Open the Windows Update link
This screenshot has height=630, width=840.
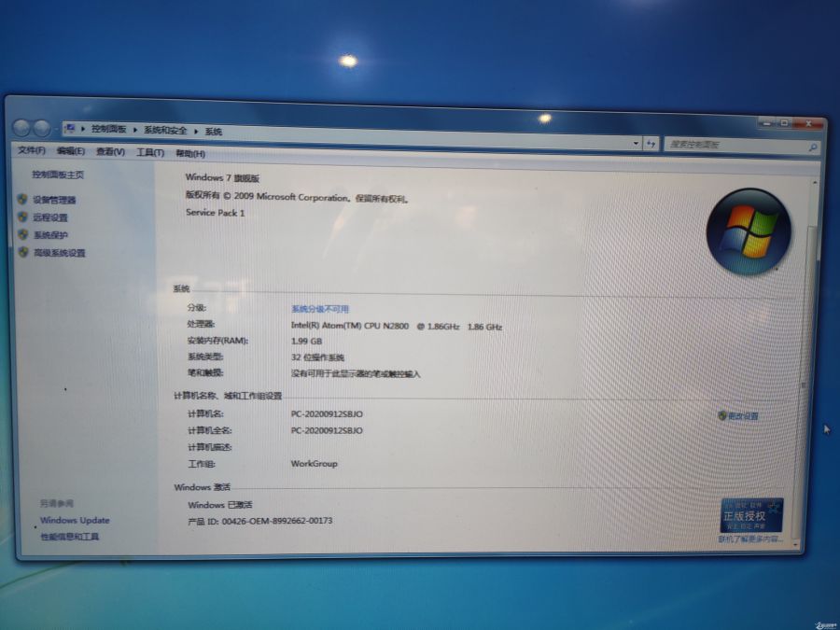tap(75, 520)
